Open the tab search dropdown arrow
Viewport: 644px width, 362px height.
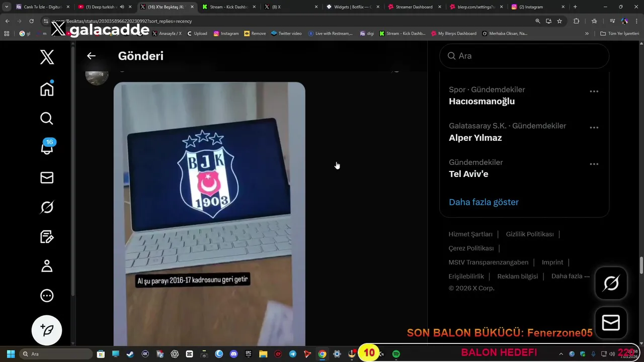point(7,7)
